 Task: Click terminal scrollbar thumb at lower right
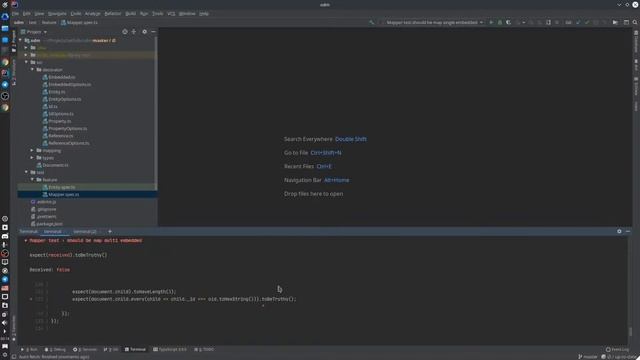(630, 331)
